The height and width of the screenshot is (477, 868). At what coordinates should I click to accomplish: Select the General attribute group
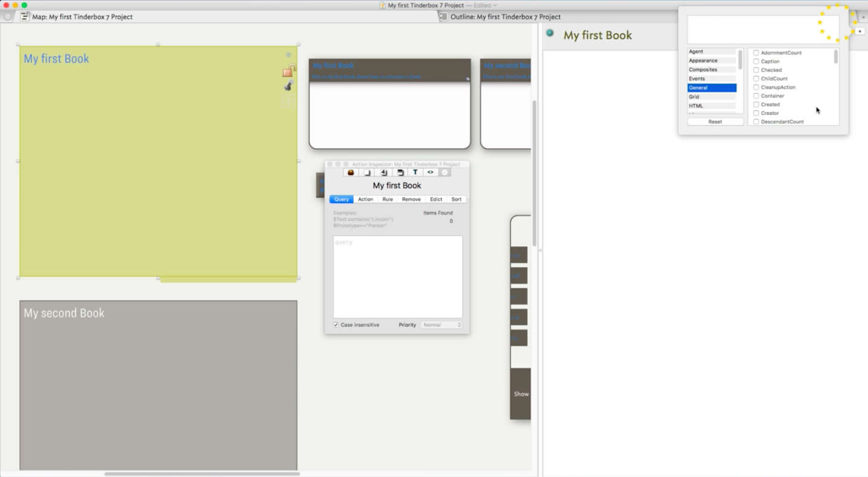coord(711,88)
